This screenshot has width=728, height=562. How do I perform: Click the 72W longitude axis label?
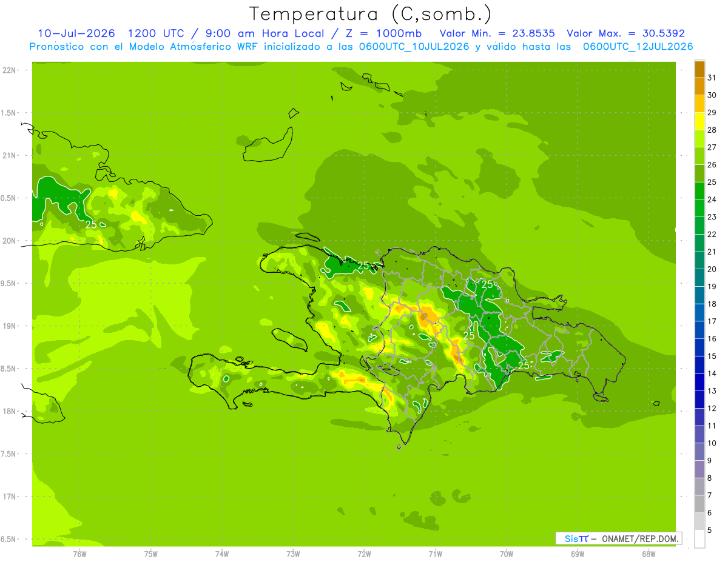pyautogui.click(x=365, y=554)
